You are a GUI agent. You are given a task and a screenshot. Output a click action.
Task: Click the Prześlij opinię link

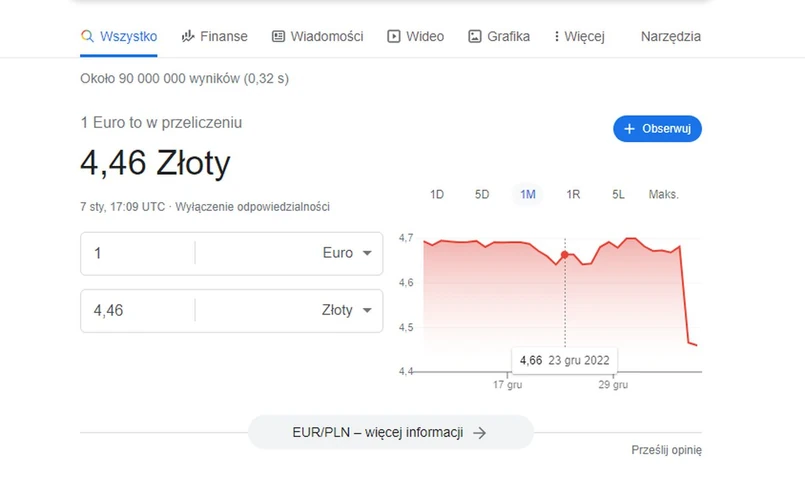coord(666,450)
